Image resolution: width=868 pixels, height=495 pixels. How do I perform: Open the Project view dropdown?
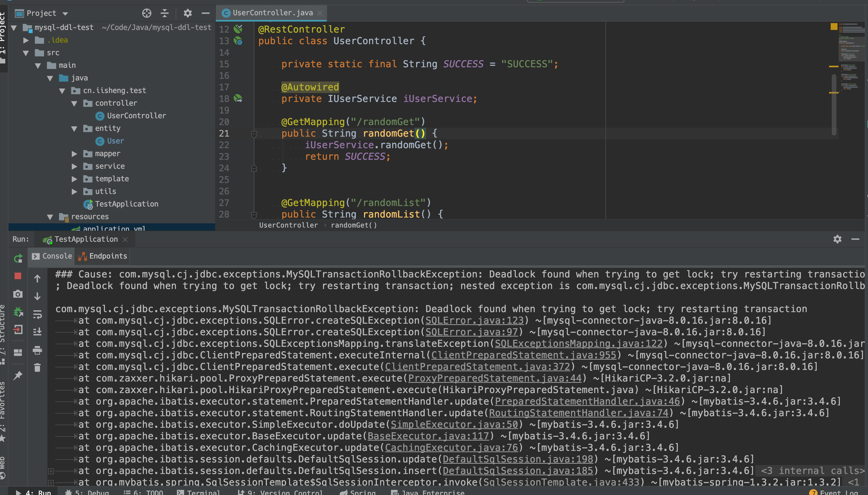click(65, 13)
